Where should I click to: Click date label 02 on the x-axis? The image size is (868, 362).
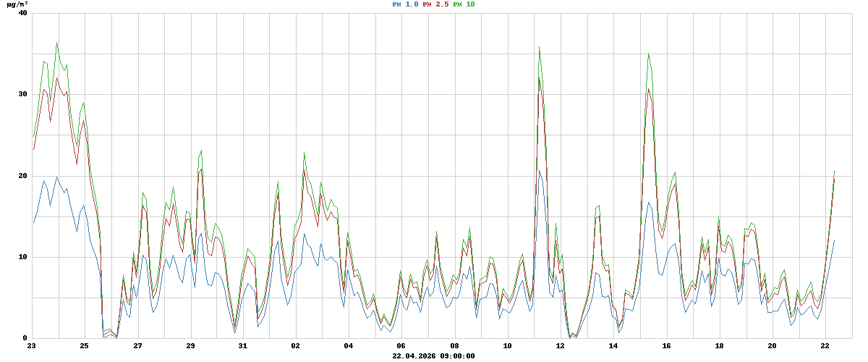click(296, 346)
